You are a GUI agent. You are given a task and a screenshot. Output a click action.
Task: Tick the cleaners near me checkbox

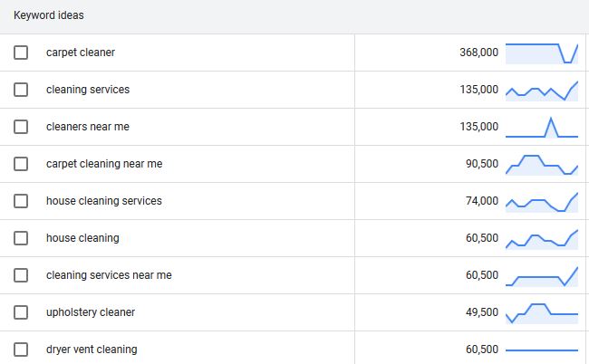(21, 127)
